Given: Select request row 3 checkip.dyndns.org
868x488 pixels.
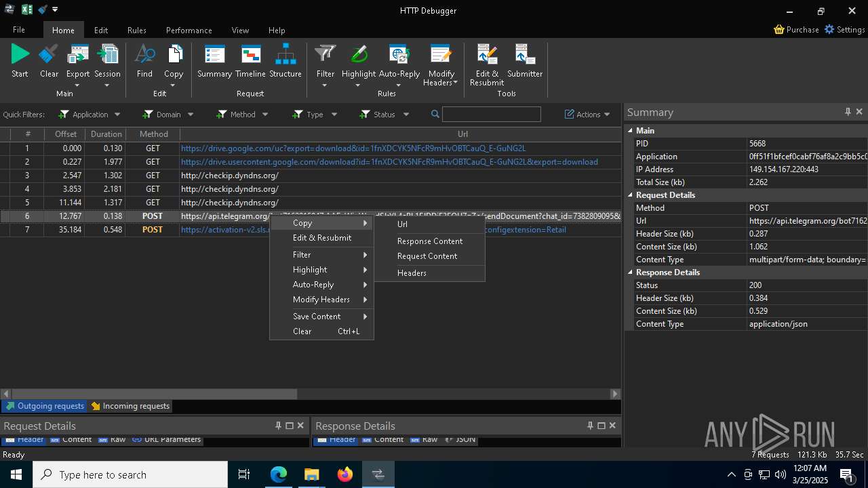Looking at the screenshot, I should pyautogui.click(x=311, y=176).
